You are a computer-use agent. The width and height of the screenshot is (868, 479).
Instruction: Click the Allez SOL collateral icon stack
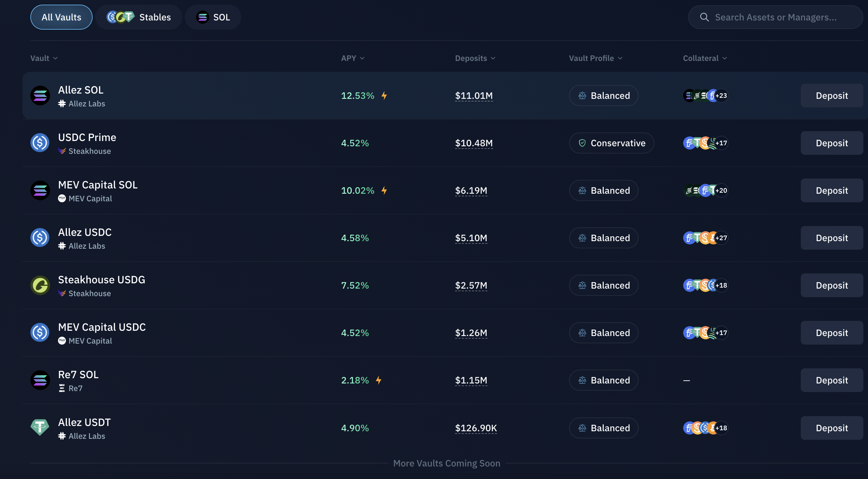coord(705,96)
